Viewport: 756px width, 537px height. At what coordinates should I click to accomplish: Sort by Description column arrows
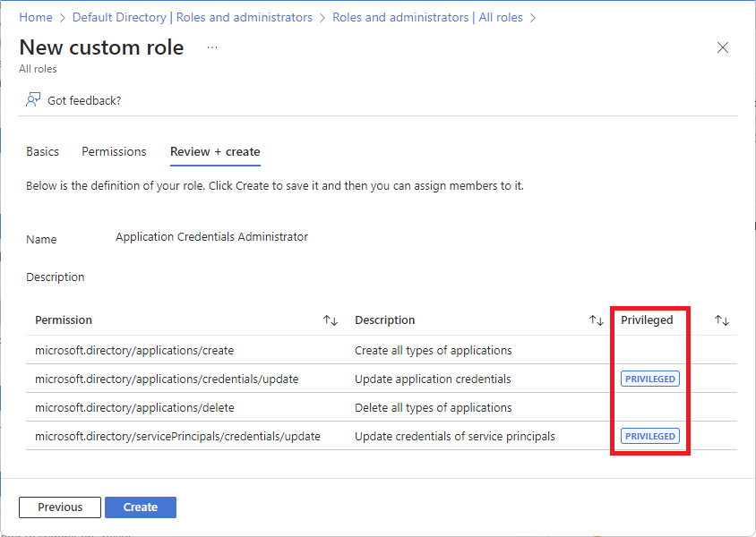point(597,320)
